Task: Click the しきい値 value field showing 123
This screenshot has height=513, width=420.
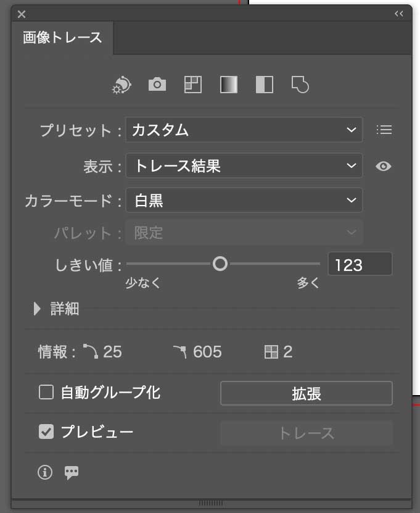Action: coord(360,264)
